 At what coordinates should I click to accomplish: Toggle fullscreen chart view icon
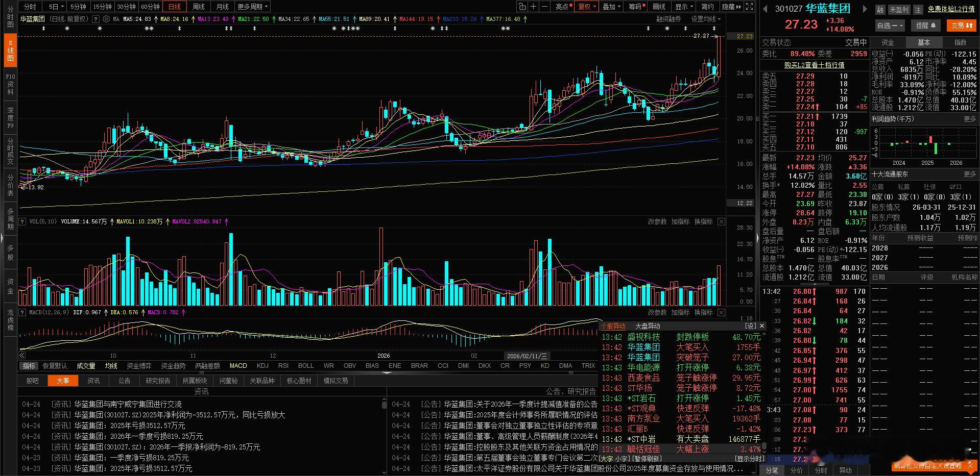pos(749,7)
